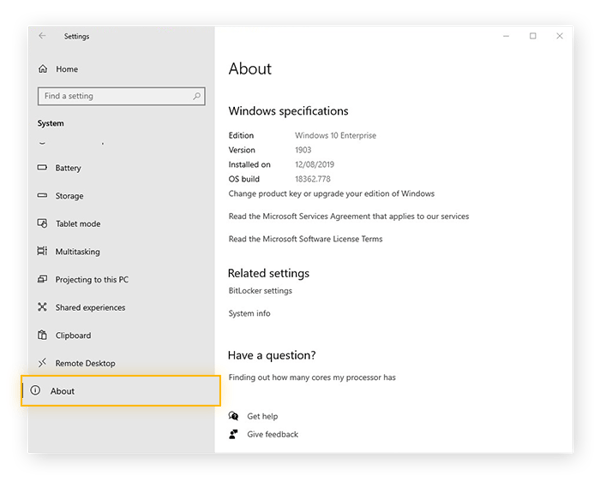Click the Give feedback link
This screenshot has width=600, height=481.
coord(272,434)
